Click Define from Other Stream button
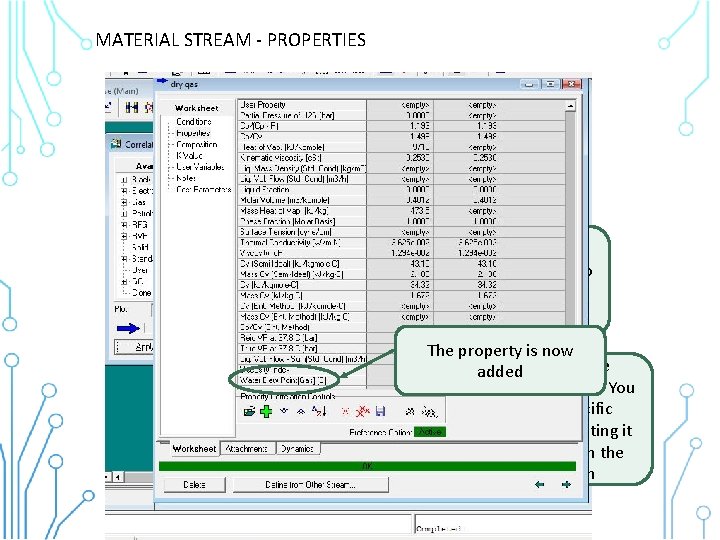Image resolution: width=720 pixels, height=540 pixels. tap(310, 484)
